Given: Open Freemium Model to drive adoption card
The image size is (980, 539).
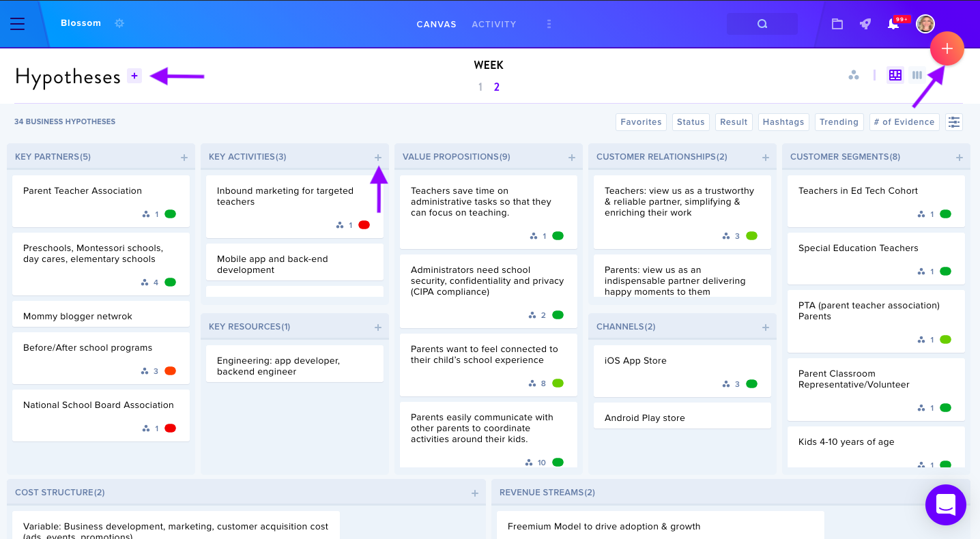Looking at the screenshot, I should 661,525.
